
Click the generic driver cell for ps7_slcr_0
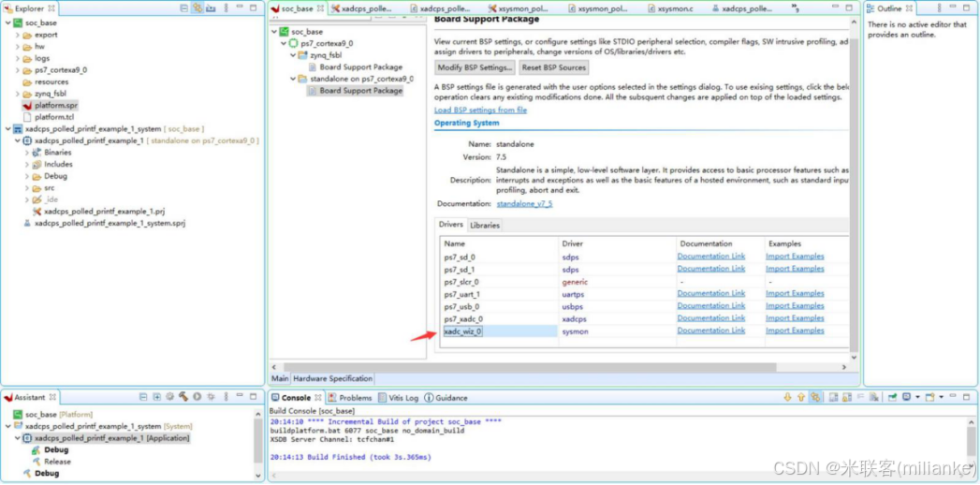[575, 282]
